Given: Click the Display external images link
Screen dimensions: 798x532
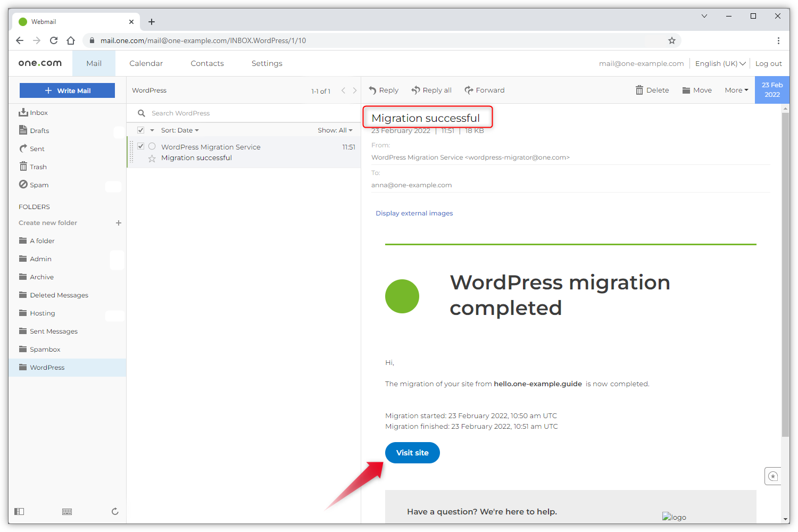Looking at the screenshot, I should 414,213.
